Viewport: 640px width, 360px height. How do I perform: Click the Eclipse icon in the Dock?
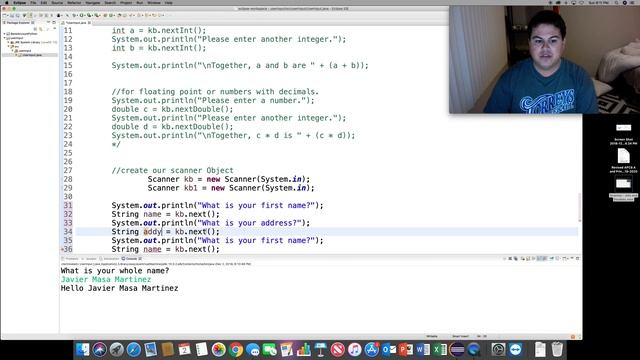coord(457,350)
